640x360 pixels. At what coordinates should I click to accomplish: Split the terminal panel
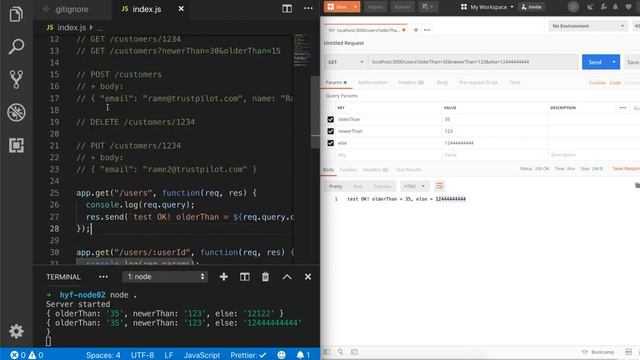pos(244,277)
